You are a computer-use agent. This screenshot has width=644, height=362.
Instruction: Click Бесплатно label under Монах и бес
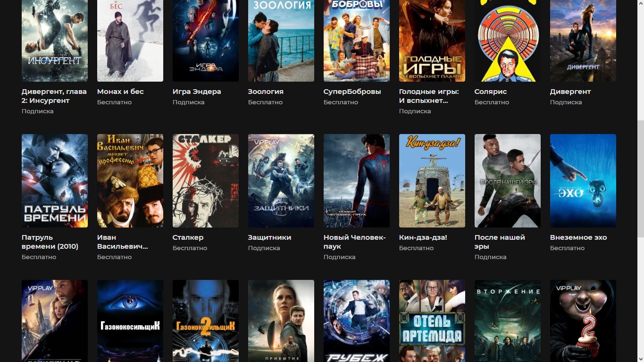[114, 102]
